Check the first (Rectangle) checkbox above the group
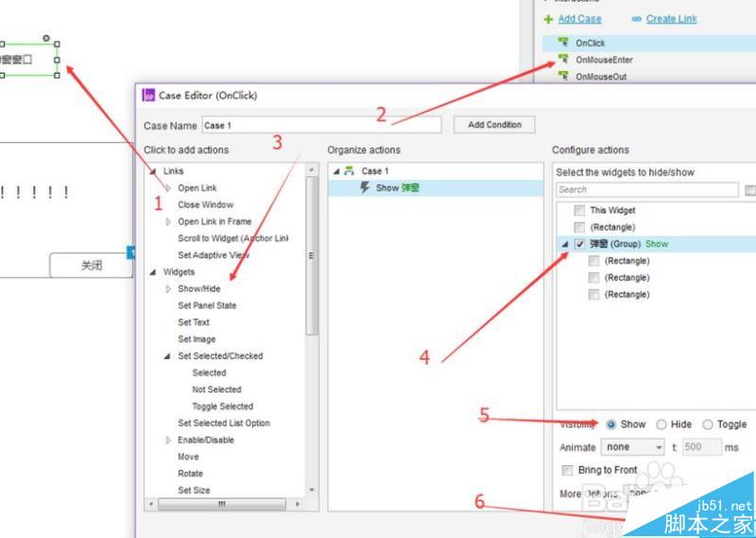The height and width of the screenshot is (538, 756). (579, 227)
